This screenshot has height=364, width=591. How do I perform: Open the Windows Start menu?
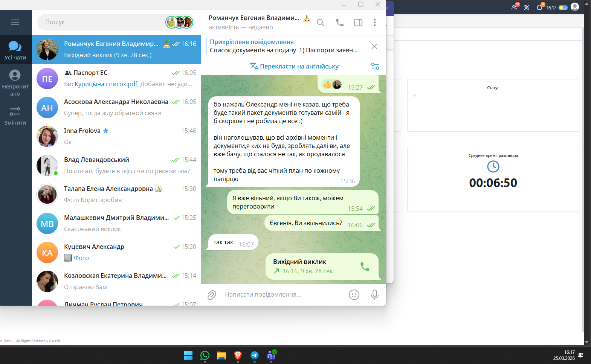188,355
